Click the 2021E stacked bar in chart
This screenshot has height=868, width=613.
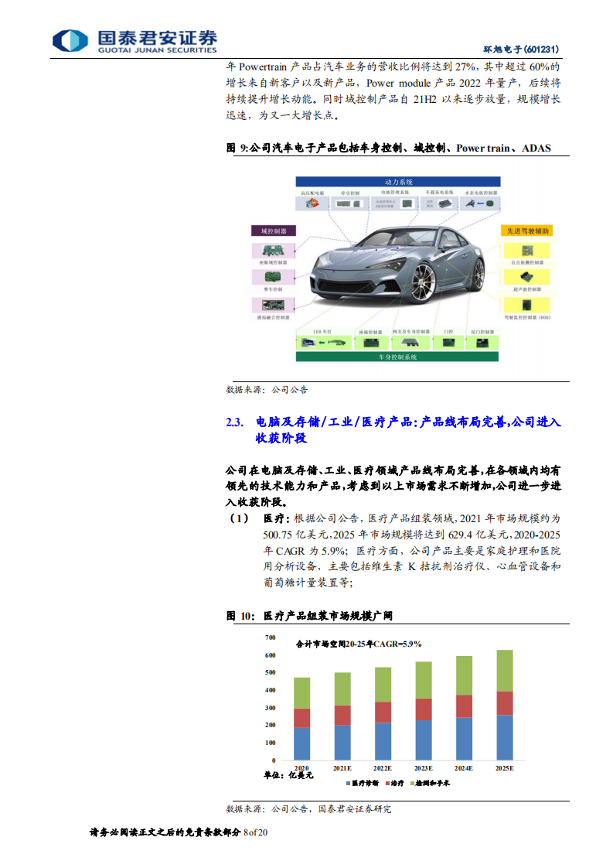(x=342, y=716)
